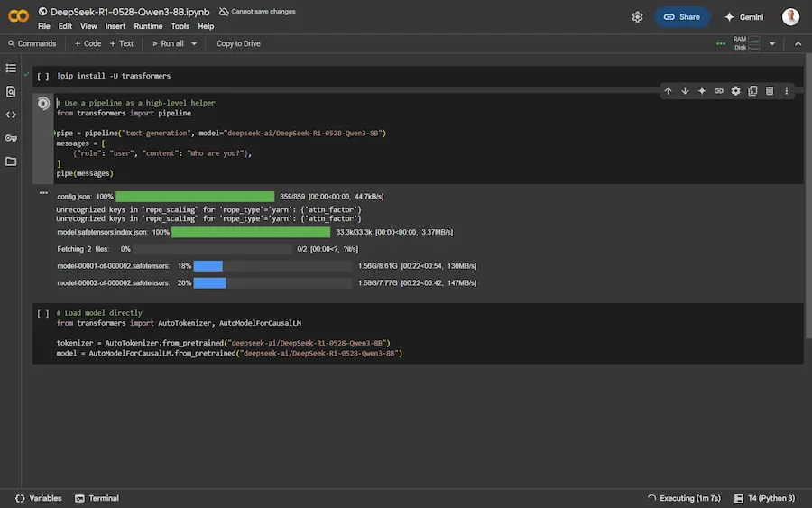Mirror cell in tab icon
This screenshot has height=508, width=812.
pyautogui.click(x=752, y=91)
